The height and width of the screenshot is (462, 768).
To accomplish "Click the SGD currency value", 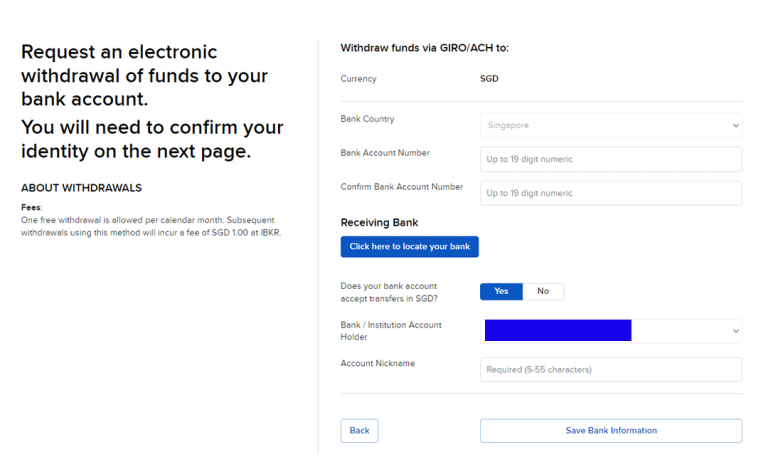I will point(489,78).
